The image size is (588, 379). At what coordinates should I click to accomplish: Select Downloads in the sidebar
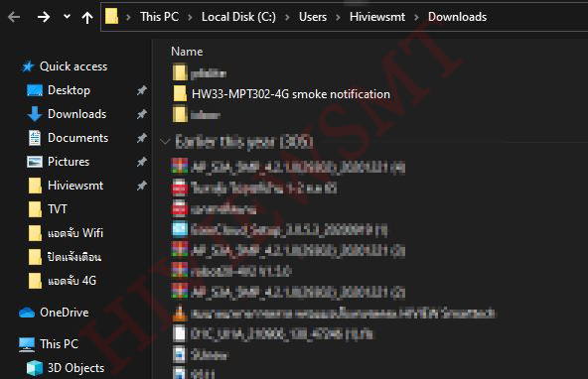[x=76, y=114]
